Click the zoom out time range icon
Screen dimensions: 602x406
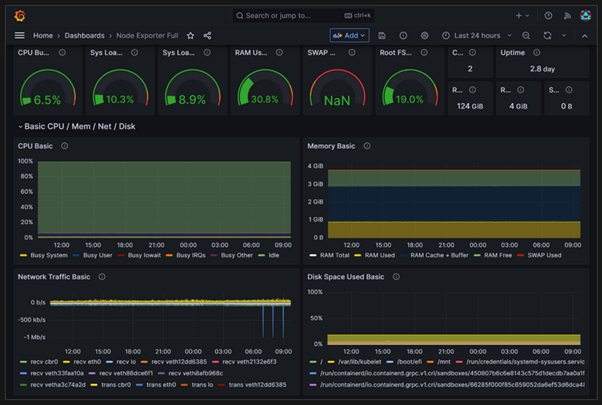(x=526, y=36)
